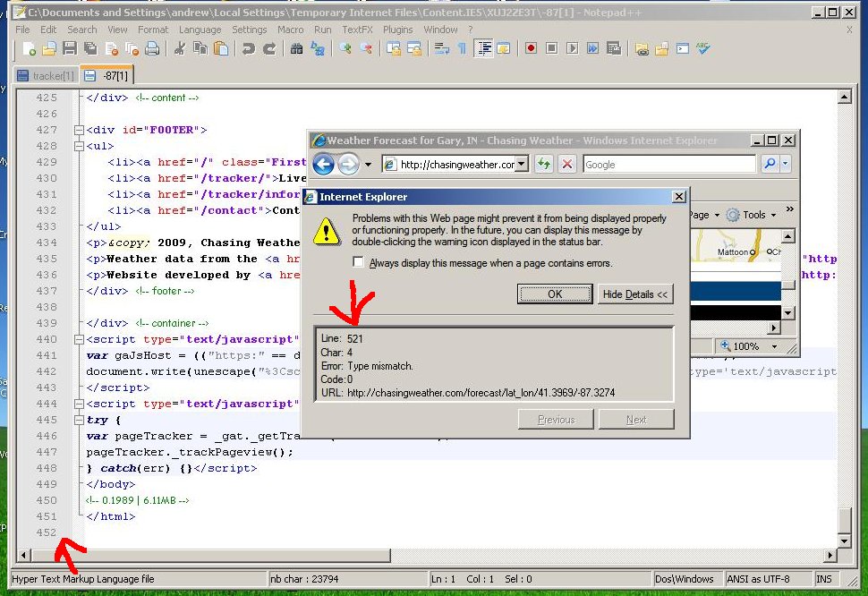Screen dimensions: 868x596
Task: Open the user defined language dialog icon
Action: click(504, 48)
